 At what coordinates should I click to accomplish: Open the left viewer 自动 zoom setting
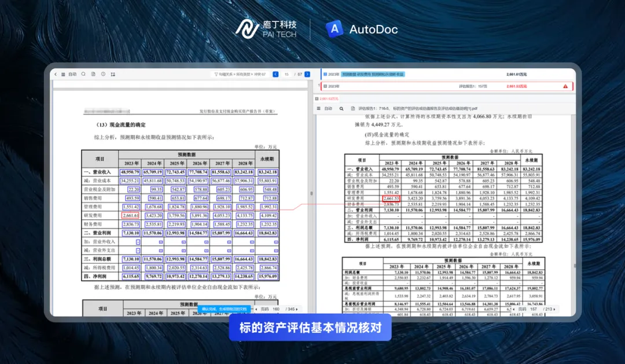[72, 74]
